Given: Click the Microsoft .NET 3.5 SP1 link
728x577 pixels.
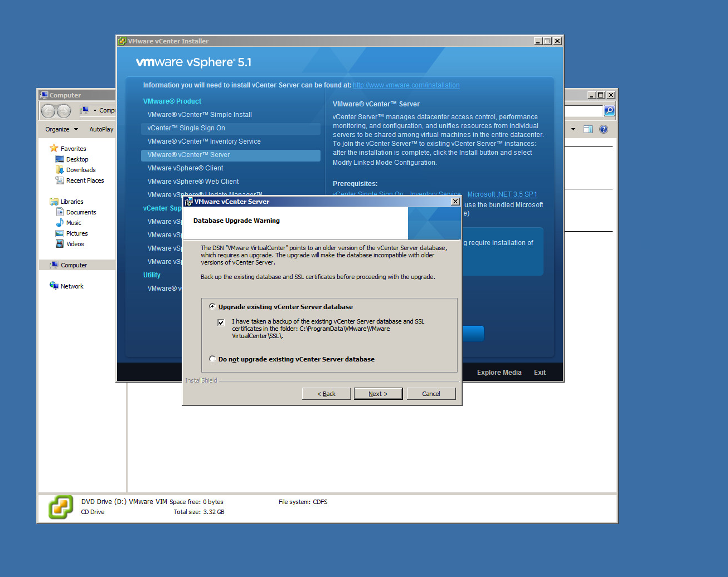Looking at the screenshot, I should pyautogui.click(x=502, y=194).
